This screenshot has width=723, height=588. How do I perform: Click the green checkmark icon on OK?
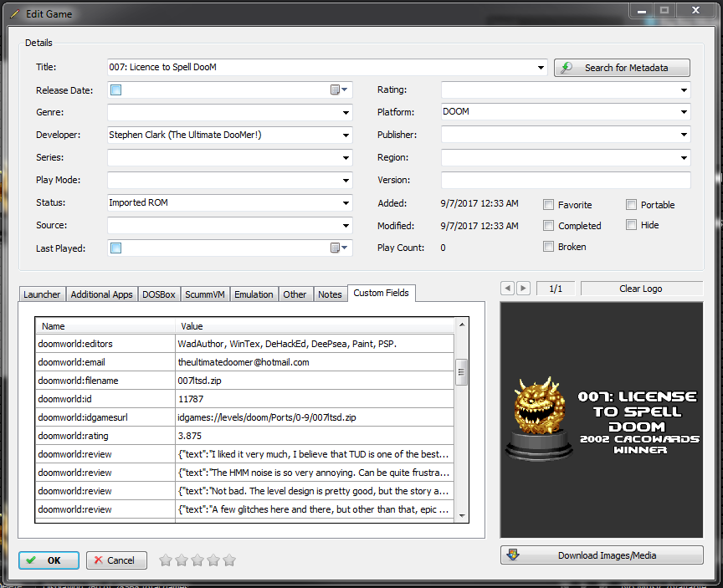point(31,560)
